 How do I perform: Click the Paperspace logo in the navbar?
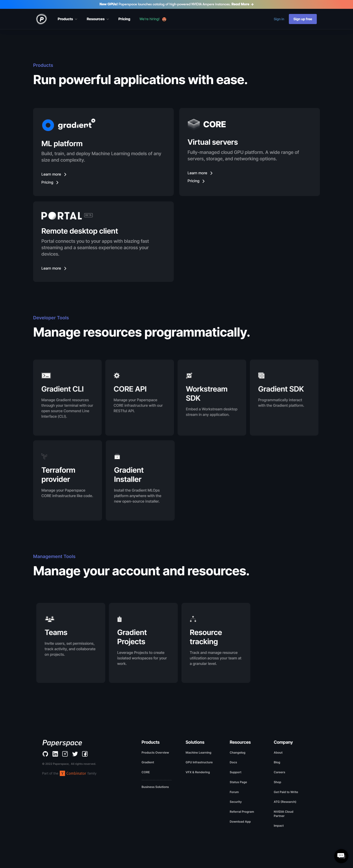(42, 19)
